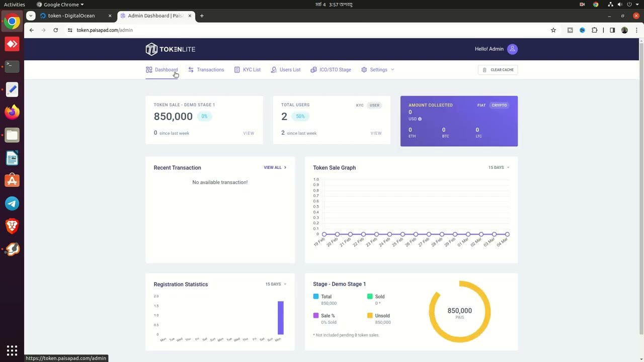Open Brave browser from the dock
This screenshot has width=644, height=362.
(12, 226)
